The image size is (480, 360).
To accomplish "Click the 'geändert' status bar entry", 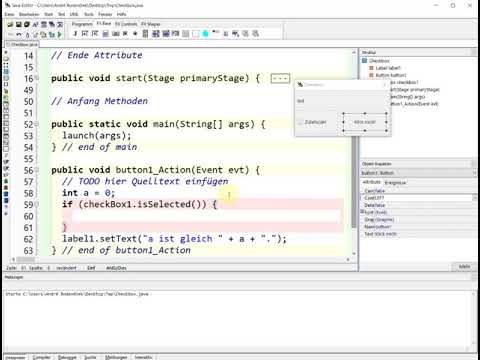I will [66, 268].
